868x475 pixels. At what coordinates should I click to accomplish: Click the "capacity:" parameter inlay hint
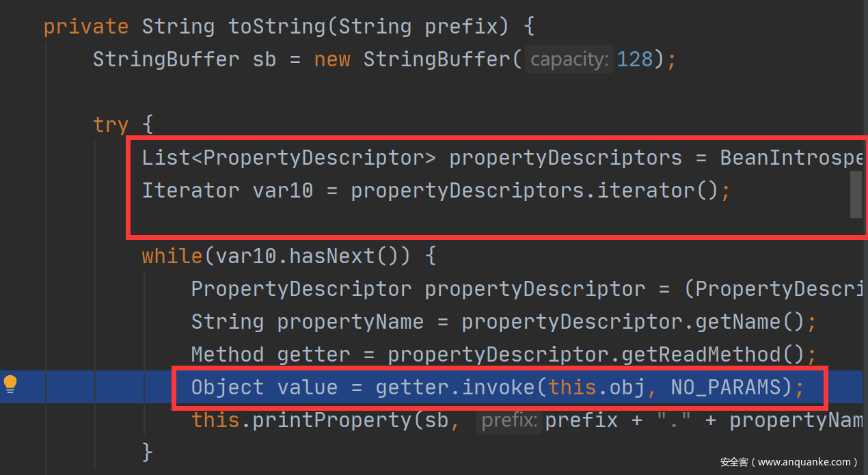tap(569, 59)
